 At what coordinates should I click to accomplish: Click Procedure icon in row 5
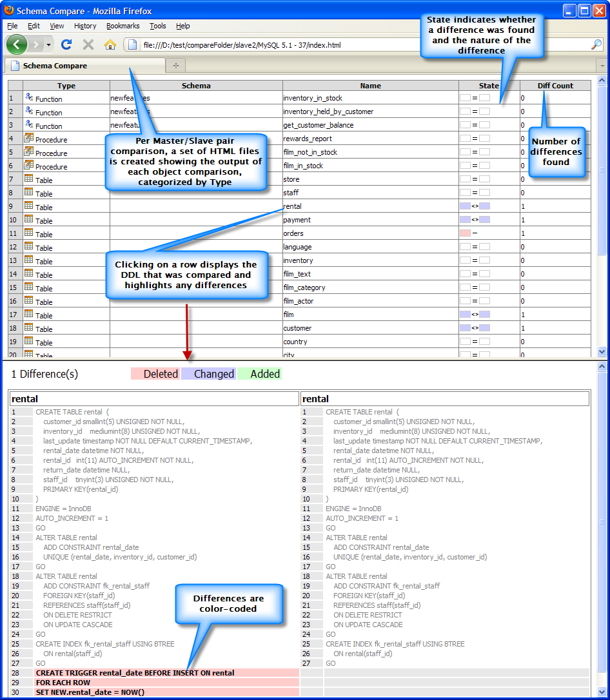point(29,151)
